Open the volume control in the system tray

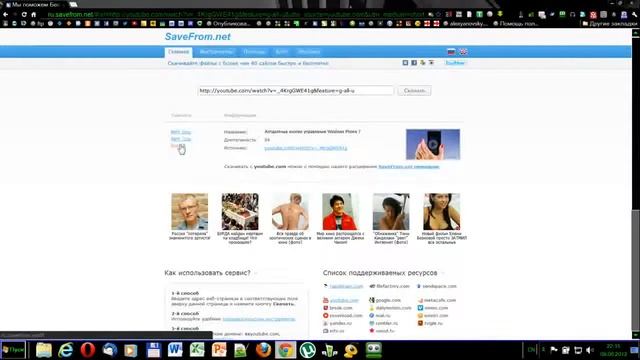pos(589,350)
